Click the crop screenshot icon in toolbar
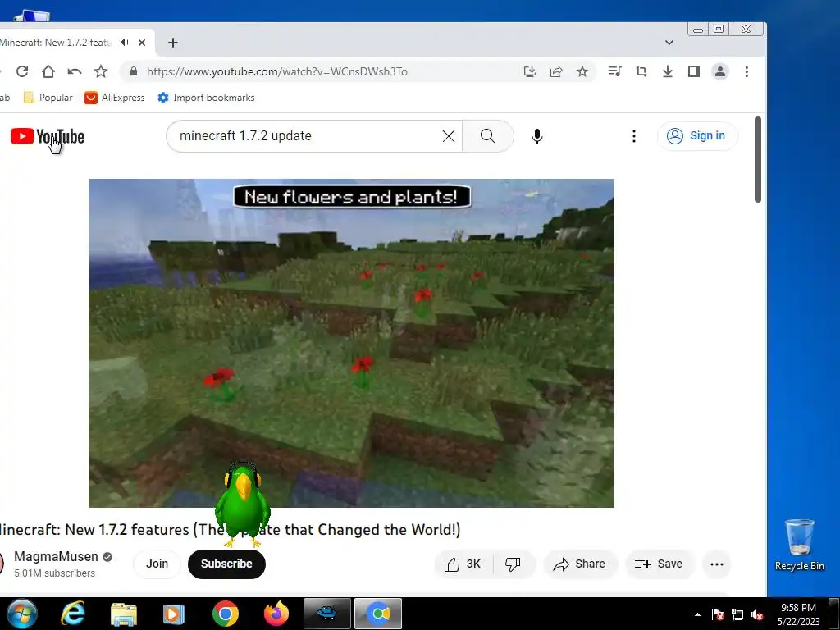Viewport: 840px width, 630px height. [x=641, y=71]
